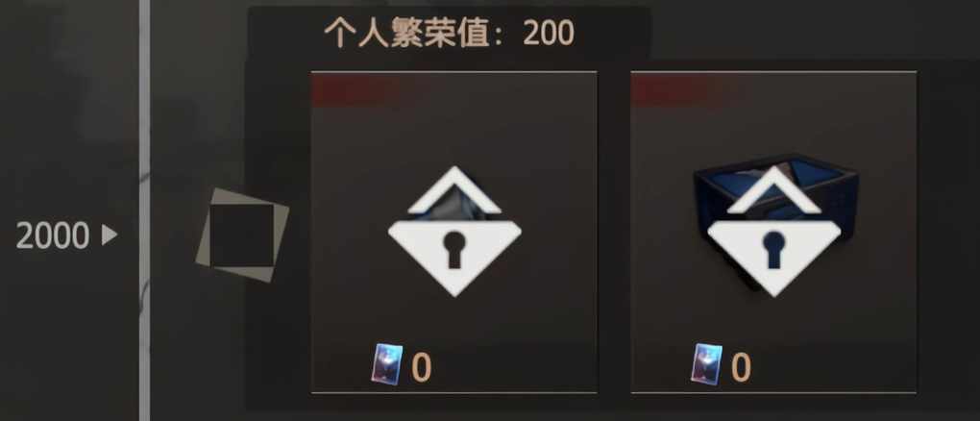Viewport: 980px width, 421px height.
Task: Click the small triangle arrow beside 2000
Action: (x=110, y=235)
